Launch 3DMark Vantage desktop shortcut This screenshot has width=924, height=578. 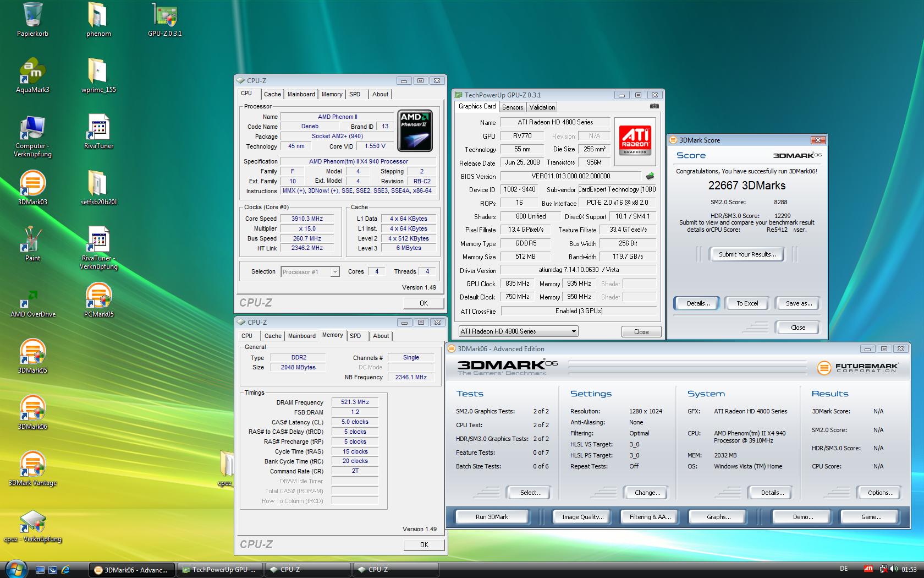[x=32, y=469]
